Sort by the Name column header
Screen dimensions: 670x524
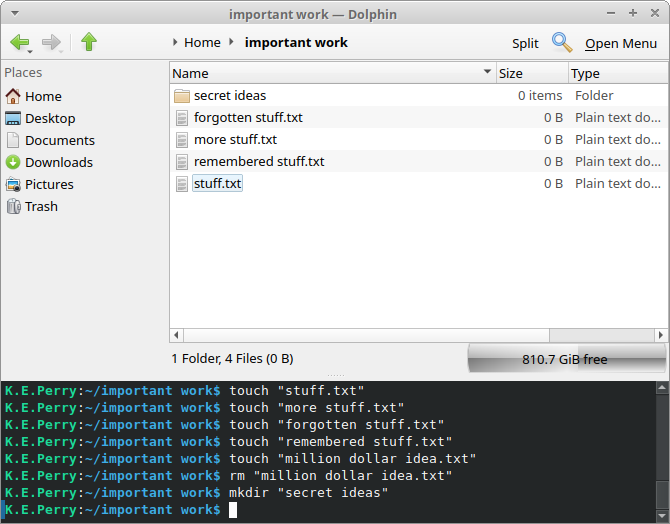tap(332, 73)
